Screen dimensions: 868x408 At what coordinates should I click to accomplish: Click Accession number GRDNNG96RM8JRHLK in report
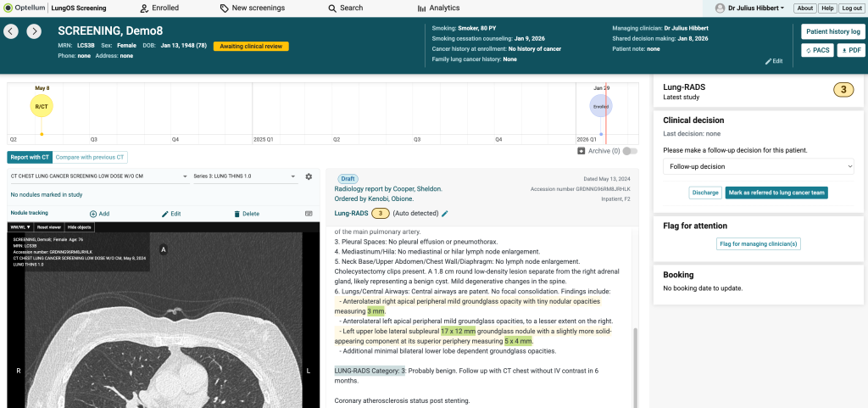580,189
